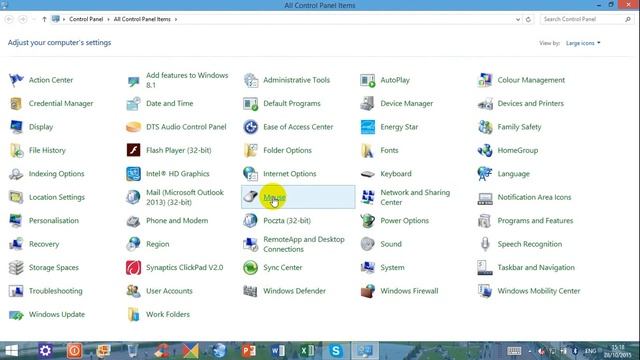Open the Indexing Options icon
640x360 pixels.
(x=16, y=174)
